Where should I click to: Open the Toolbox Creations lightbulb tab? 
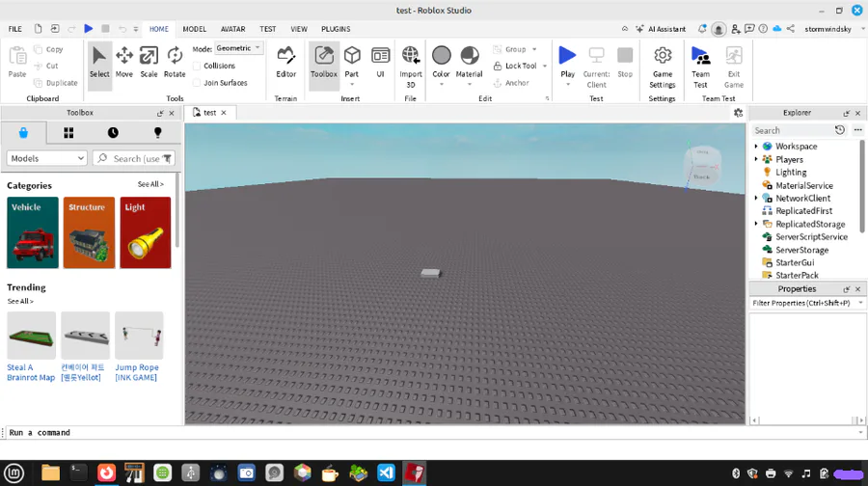tap(158, 133)
